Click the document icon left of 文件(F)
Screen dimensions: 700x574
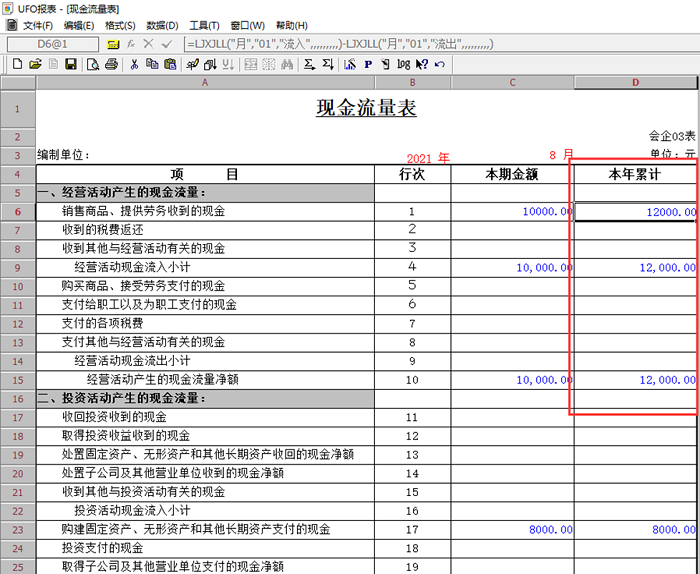[12, 25]
